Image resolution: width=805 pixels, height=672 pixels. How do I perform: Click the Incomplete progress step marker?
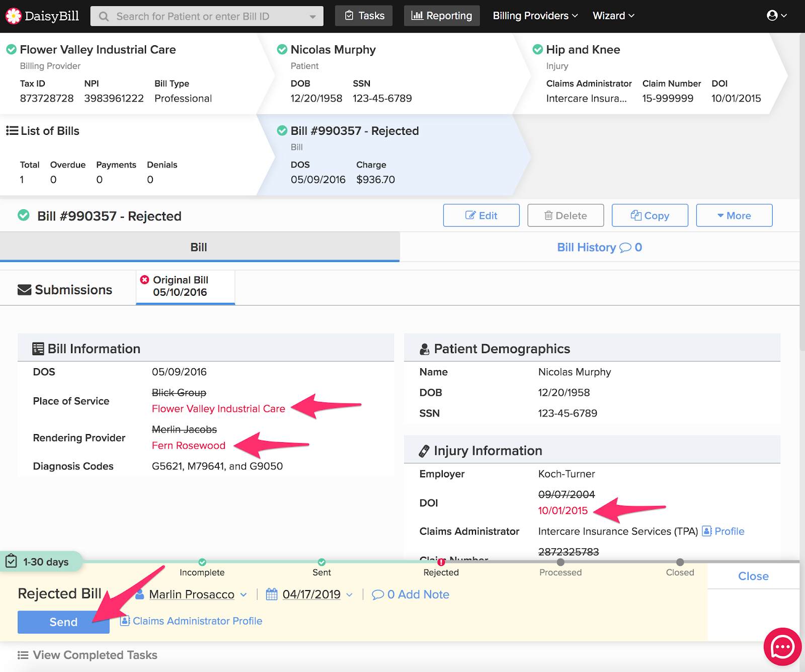(x=202, y=562)
